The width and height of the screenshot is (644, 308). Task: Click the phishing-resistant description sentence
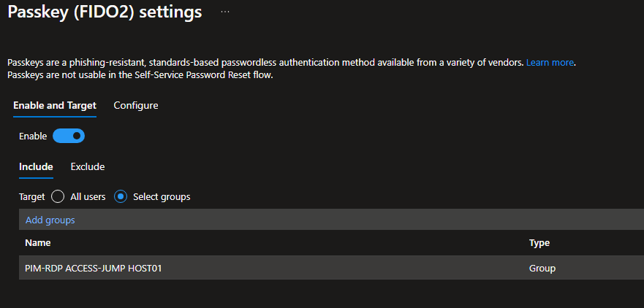[263, 63]
